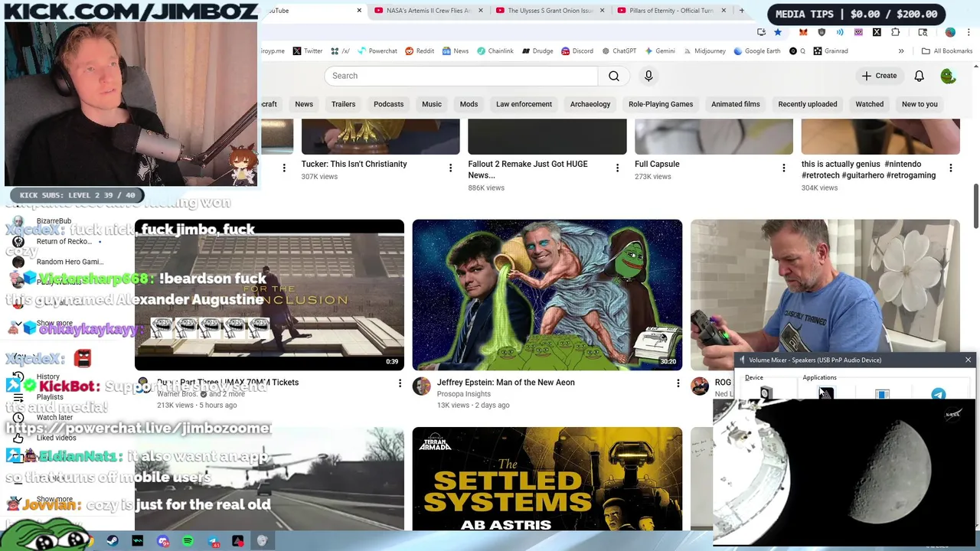The width and height of the screenshot is (980, 551).
Task: Select the News filter chip
Action: (x=304, y=104)
